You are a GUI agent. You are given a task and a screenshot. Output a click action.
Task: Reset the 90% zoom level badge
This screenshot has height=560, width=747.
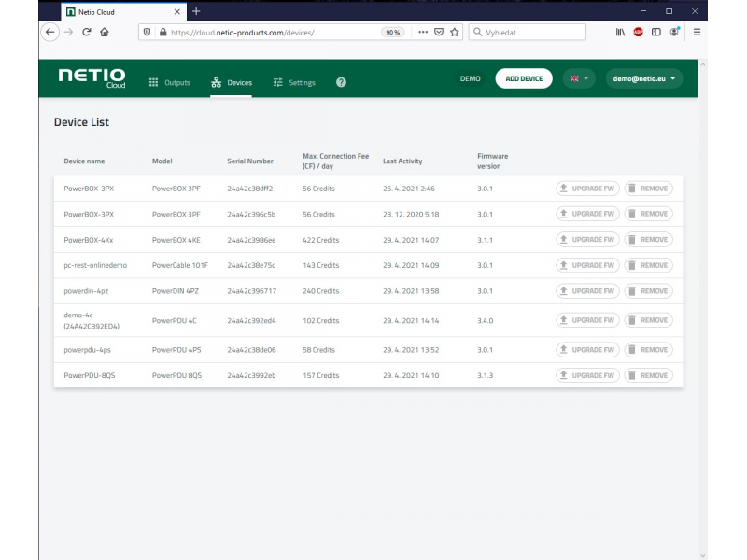[x=392, y=33]
